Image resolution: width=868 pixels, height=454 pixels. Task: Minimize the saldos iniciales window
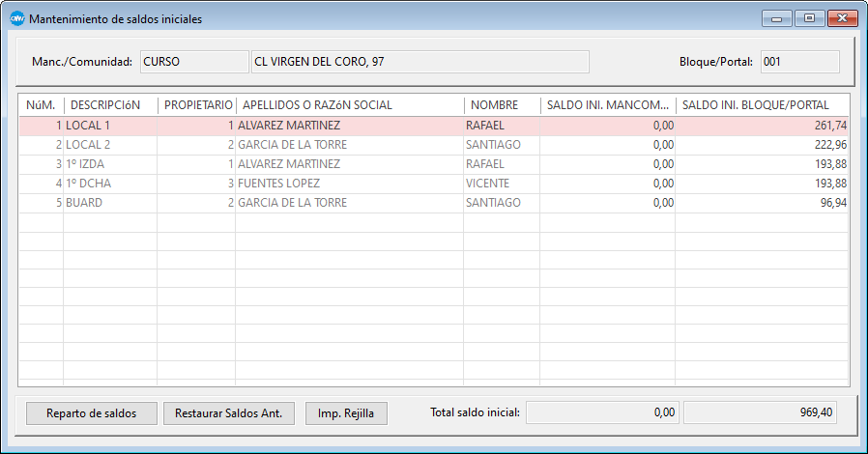tap(777, 18)
